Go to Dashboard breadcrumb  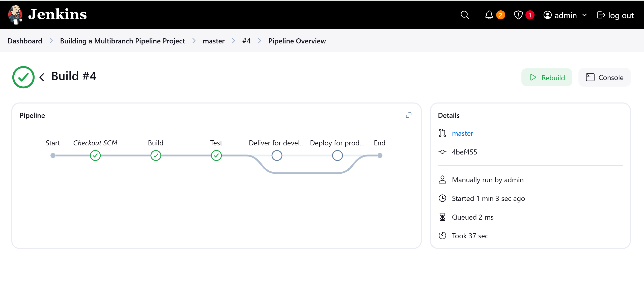point(25,41)
